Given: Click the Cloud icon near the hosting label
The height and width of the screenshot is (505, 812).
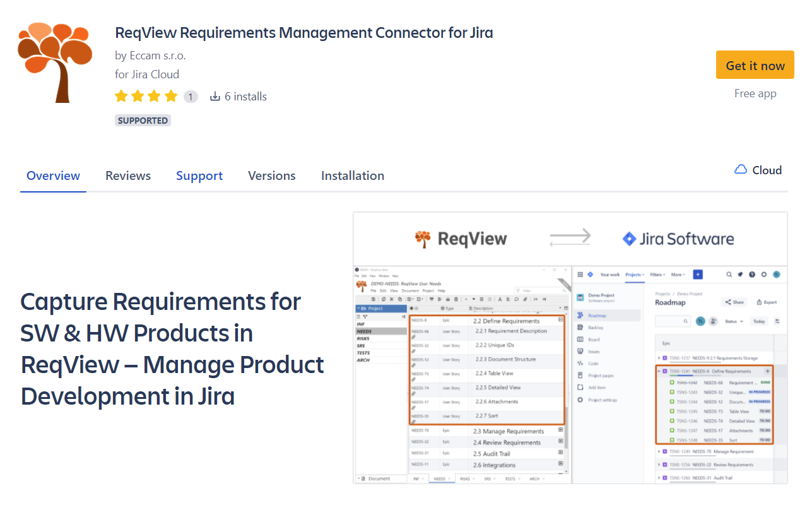Looking at the screenshot, I should point(739,169).
